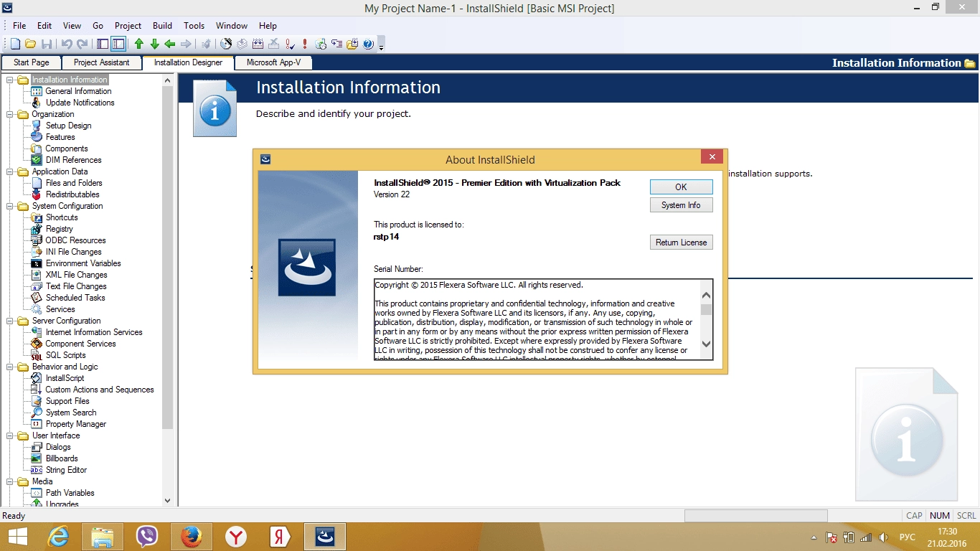Viewport: 980px width, 551px height.
Task: Open the Update Notifications view
Action: click(x=80, y=103)
